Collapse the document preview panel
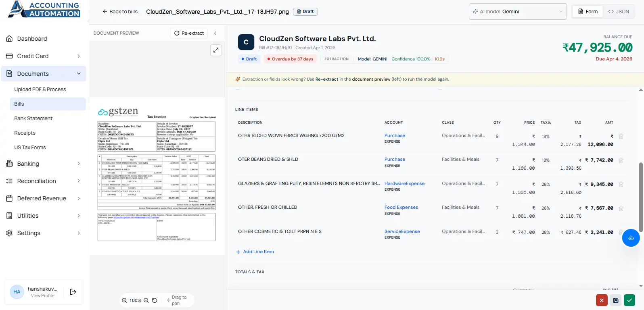 (x=215, y=33)
